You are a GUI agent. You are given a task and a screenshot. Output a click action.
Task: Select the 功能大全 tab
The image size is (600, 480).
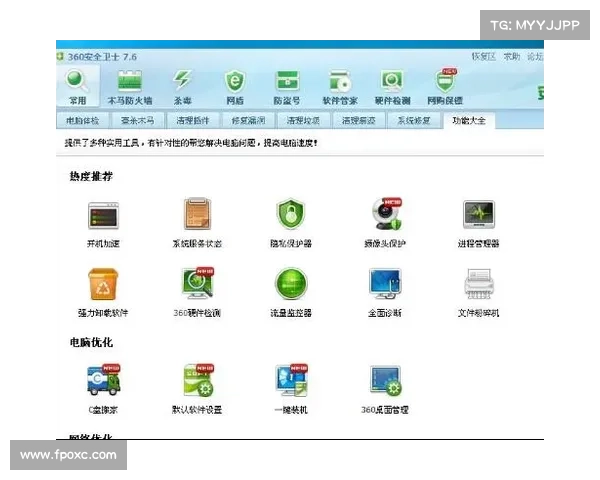(469, 121)
